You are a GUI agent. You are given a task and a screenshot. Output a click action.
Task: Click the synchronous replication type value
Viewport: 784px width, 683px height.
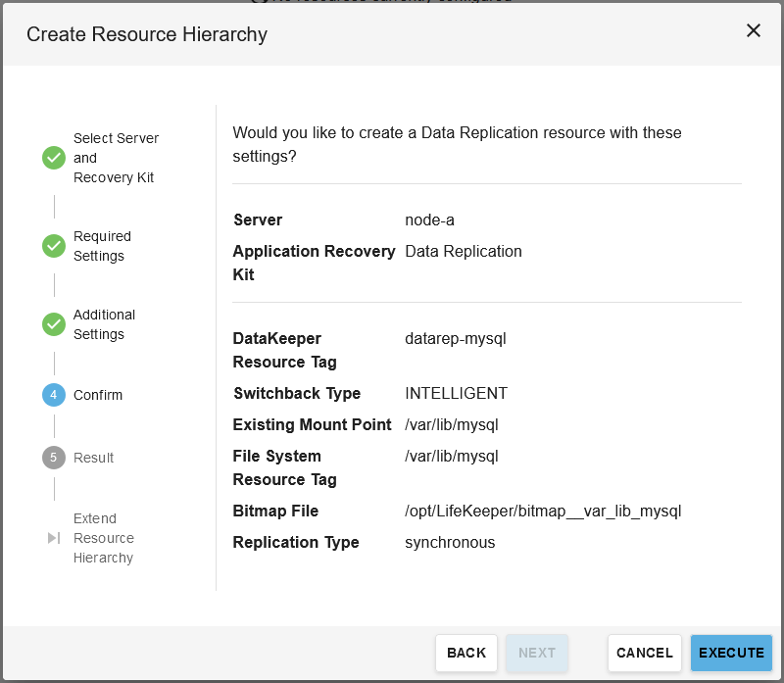(450, 542)
